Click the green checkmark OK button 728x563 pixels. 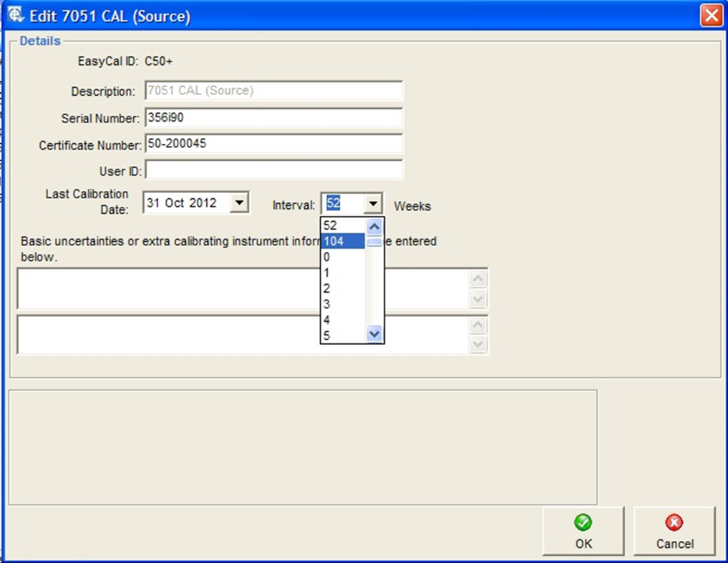tap(583, 531)
